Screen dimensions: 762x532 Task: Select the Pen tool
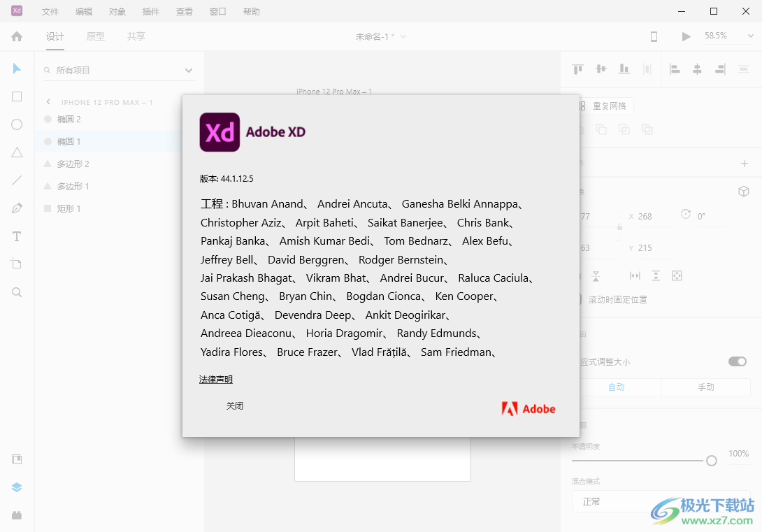point(17,208)
